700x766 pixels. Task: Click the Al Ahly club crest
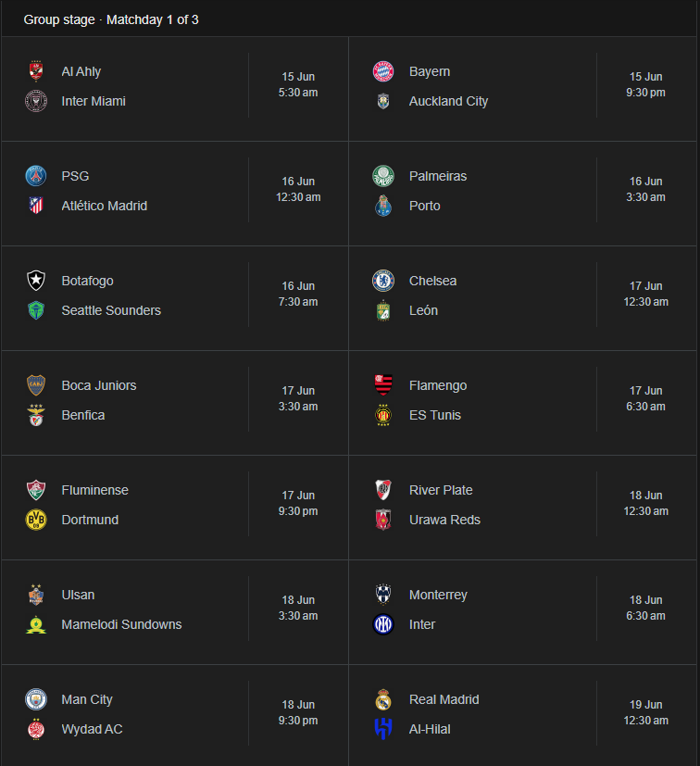(36, 71)
